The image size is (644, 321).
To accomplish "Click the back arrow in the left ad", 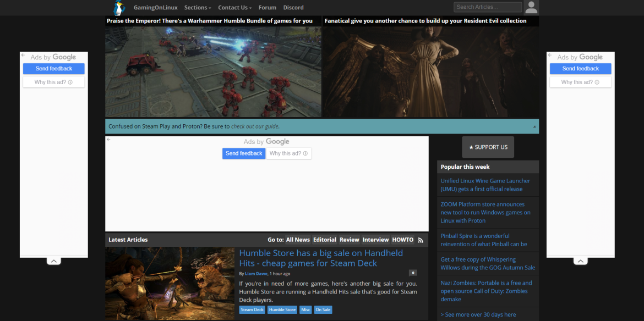I will [24, 55].
